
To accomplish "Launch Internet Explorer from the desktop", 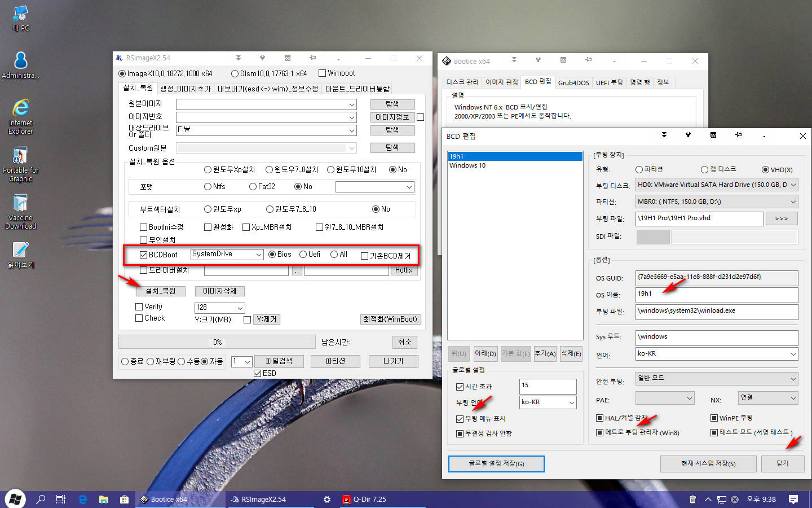I will 21,117.
